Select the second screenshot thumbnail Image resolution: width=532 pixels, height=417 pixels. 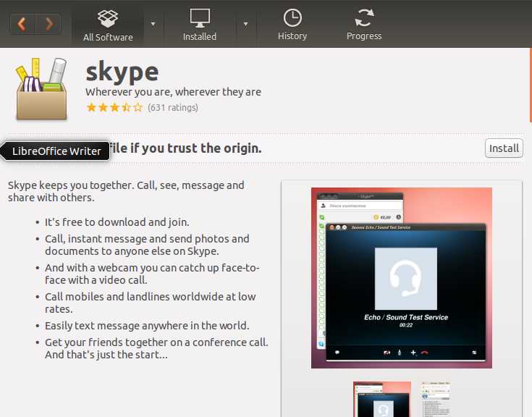click(x=436, y=400)
